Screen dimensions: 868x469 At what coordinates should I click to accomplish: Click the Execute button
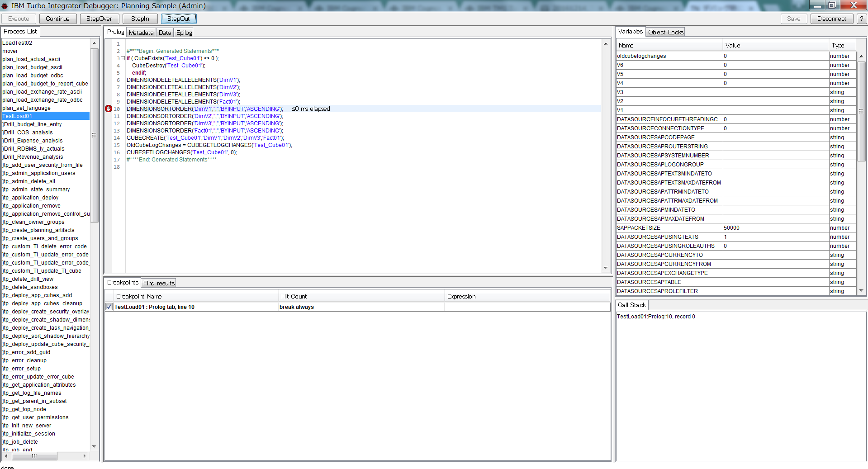(18, 19)
